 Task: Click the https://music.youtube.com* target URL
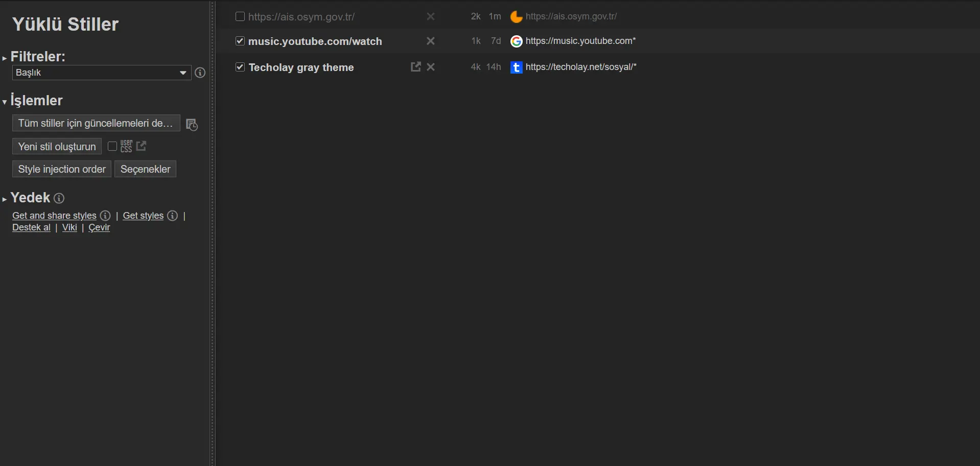click(581, 41)
